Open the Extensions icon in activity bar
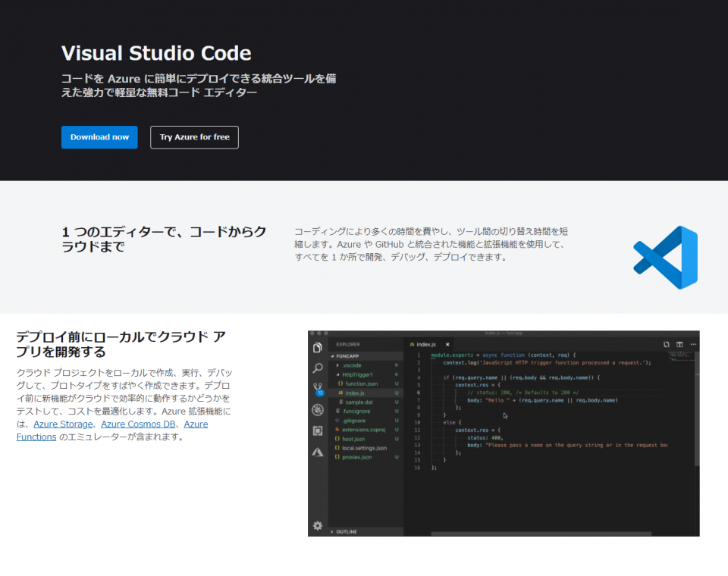This screenshot has width=728, height=576. (318, 430)
